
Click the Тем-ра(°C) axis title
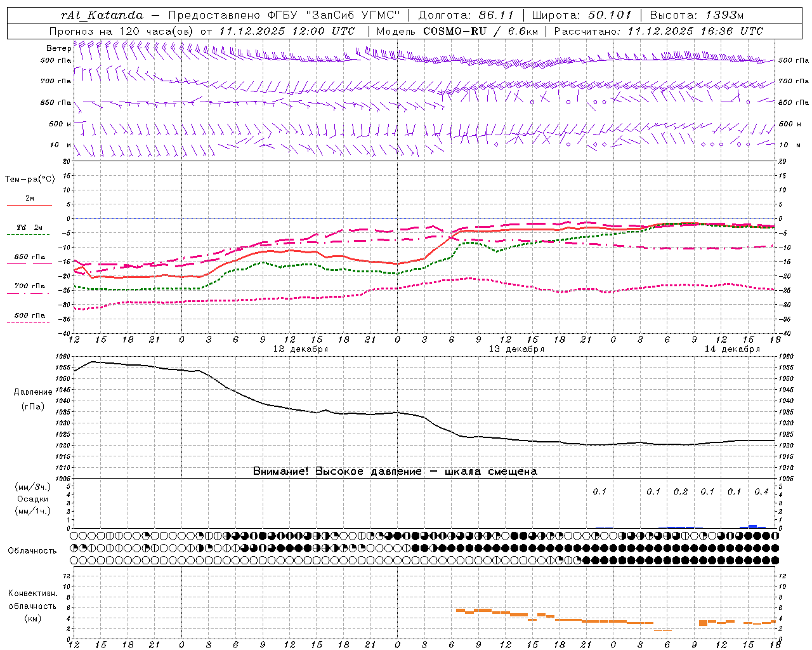[x=30, y=179]
